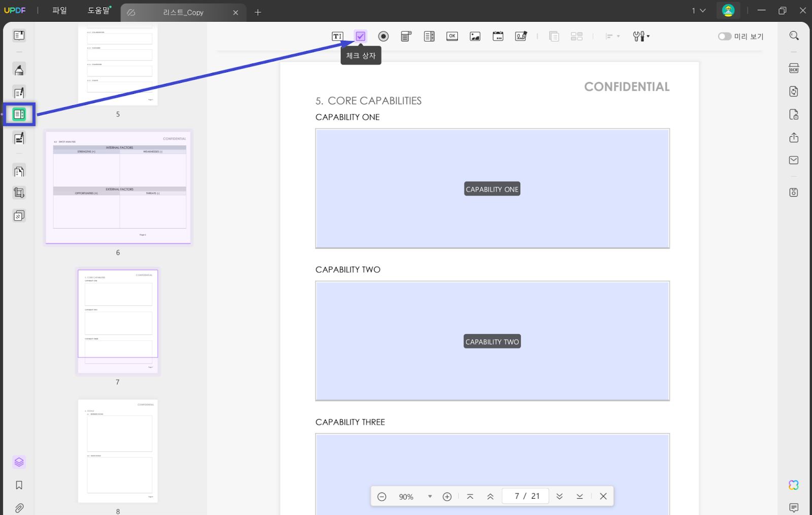The height and width of the screenshot is (515, 812).
Task: Select the Comment highlighter tool
Action: [x=19, y=70]
